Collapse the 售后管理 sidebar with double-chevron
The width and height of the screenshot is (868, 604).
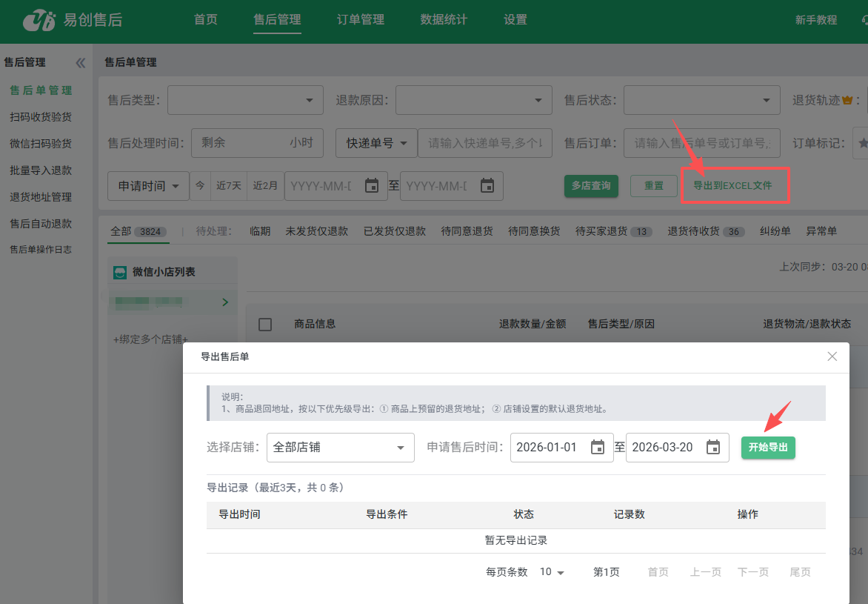point(81,63)
